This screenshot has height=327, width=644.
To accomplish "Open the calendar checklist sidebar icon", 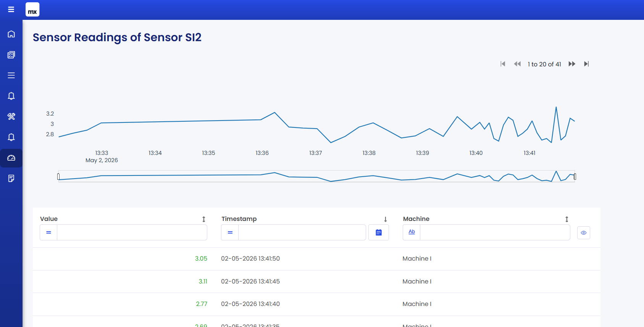I will [x=11, y=55].
